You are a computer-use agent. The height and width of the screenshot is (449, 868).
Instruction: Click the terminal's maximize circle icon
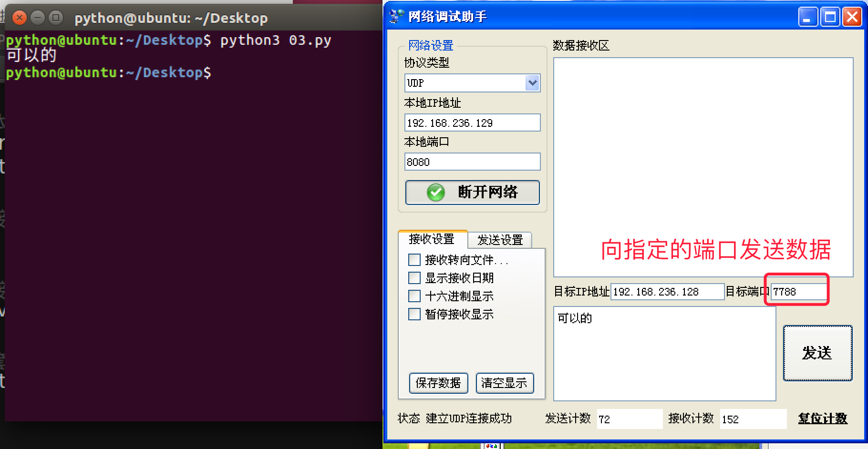[x=56, y=18]
